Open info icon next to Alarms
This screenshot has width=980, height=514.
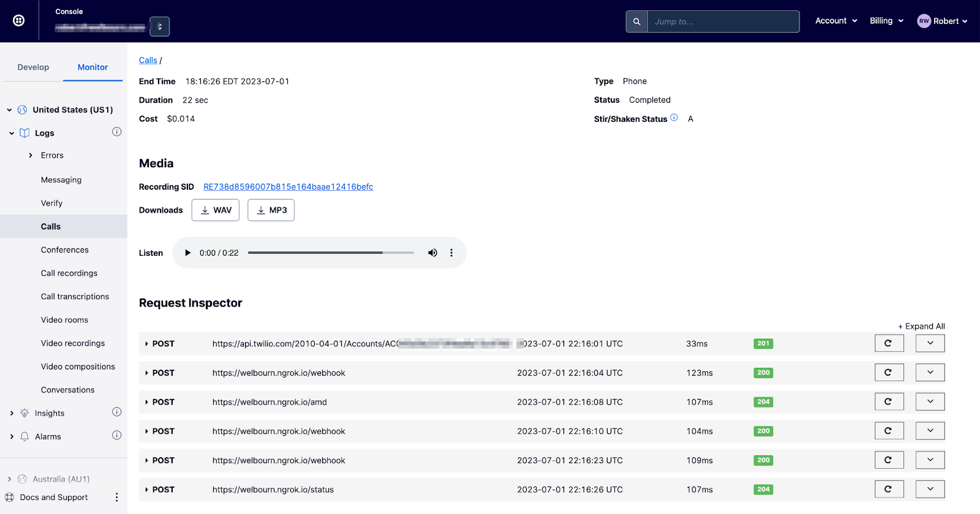point(117,435)
